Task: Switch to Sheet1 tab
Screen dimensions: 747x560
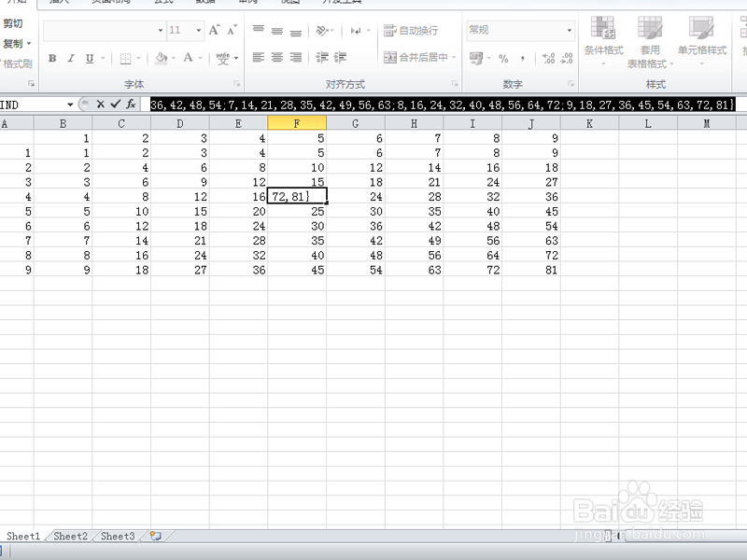Action: [22, 536]
